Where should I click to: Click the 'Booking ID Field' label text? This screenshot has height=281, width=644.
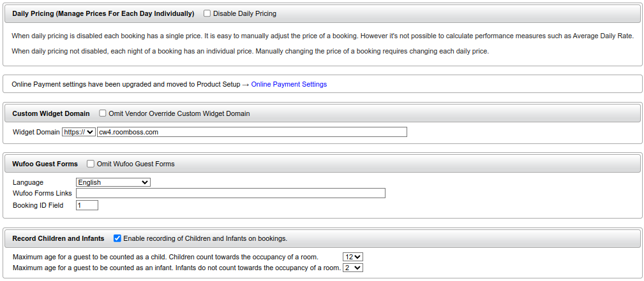[x=38, y=205]
